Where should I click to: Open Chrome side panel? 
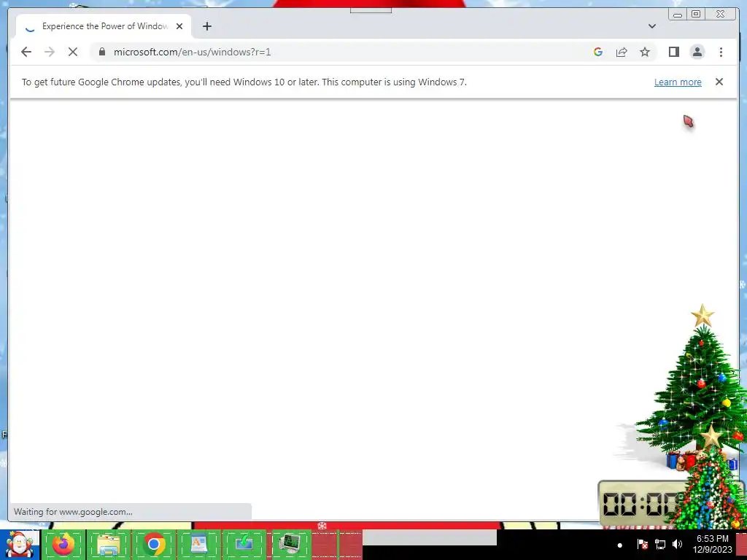click(x=673, y=52)
